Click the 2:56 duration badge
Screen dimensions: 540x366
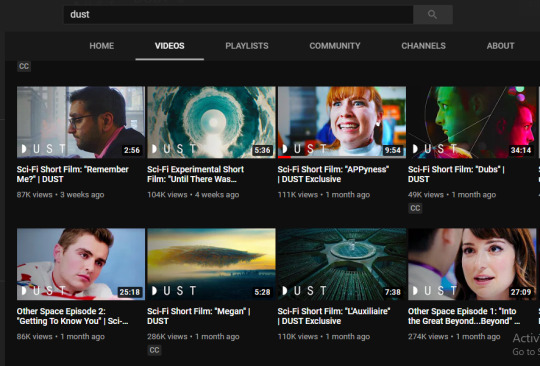coord(132,150)
